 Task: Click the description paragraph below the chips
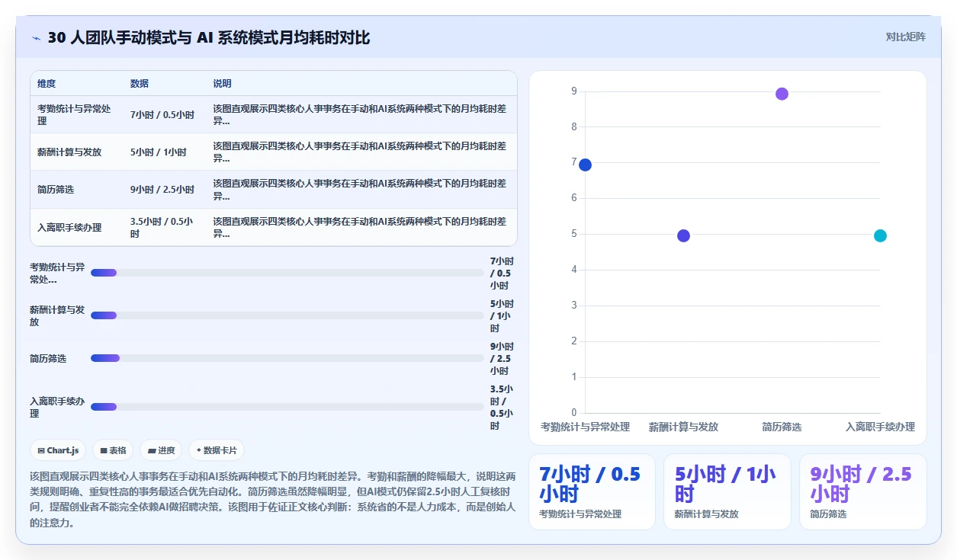[273, 499]
